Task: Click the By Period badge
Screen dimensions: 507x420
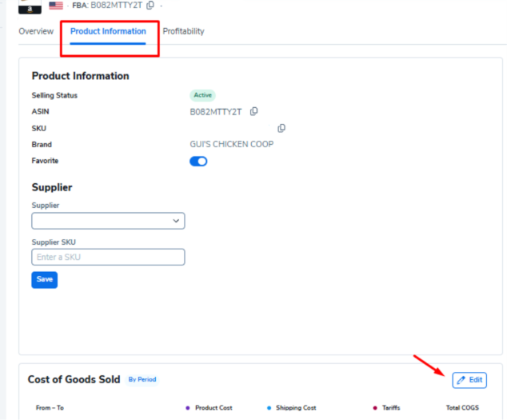Action: pos(143,379)
